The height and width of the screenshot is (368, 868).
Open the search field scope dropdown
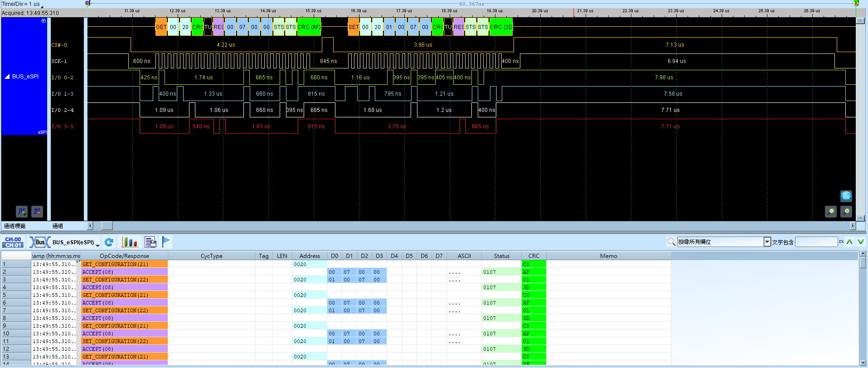[x=767, y=242]
